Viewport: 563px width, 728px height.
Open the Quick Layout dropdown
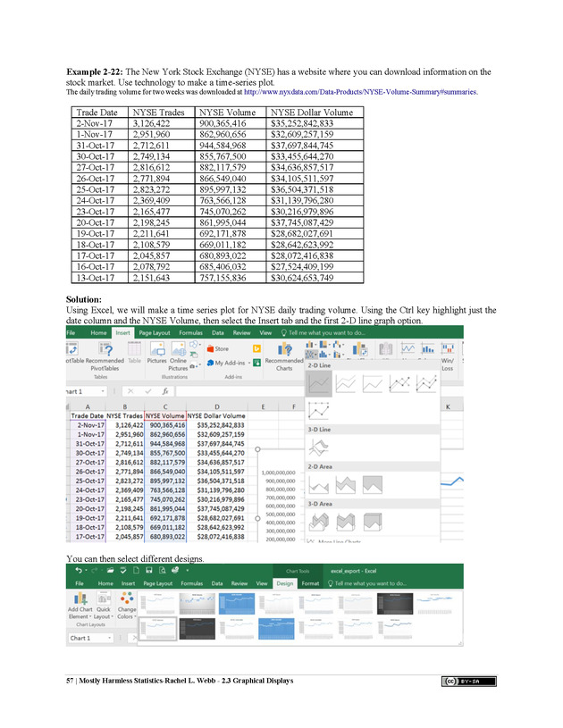104,605
